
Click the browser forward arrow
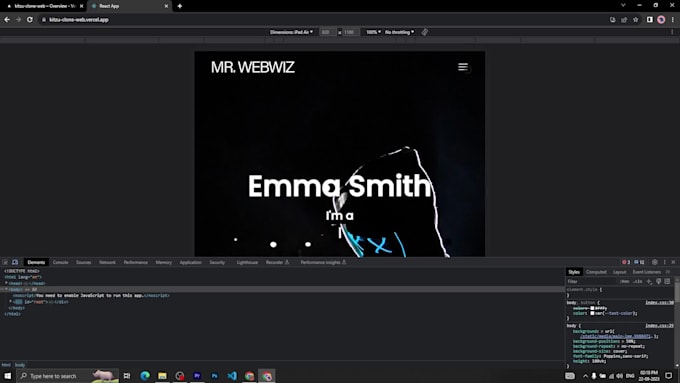18,20
